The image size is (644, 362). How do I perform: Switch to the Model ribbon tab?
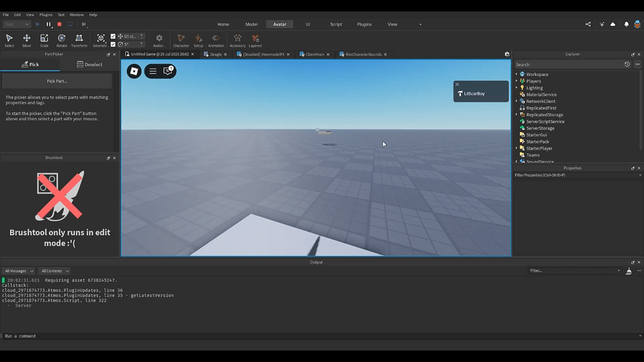click(x=252, y=25)
